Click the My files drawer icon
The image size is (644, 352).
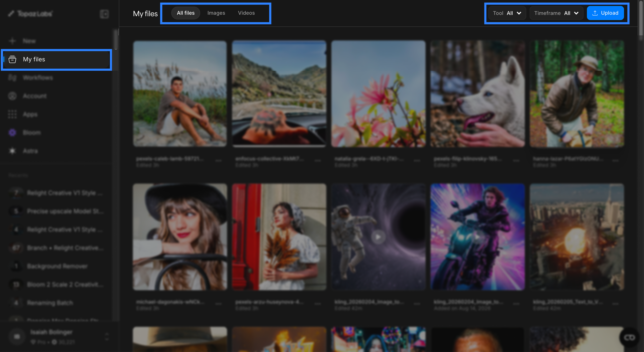[12, 59]
